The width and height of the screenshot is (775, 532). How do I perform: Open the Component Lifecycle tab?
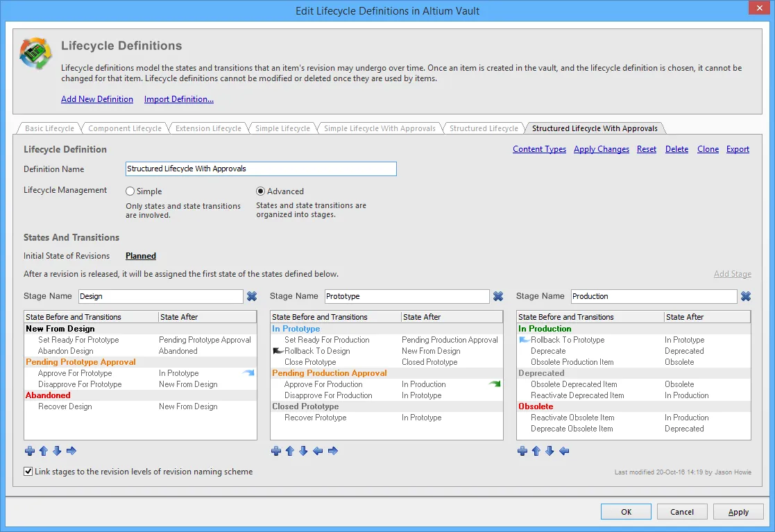click(125, 128)
